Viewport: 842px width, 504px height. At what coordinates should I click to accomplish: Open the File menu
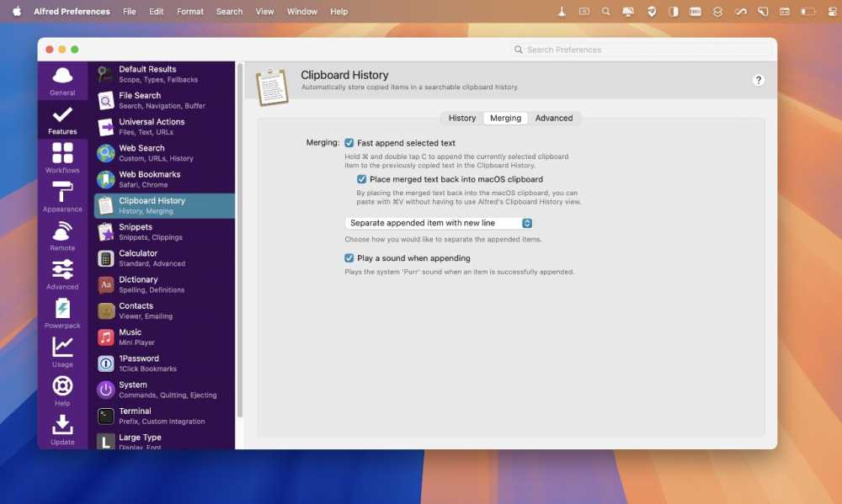(x=130, y=11)
